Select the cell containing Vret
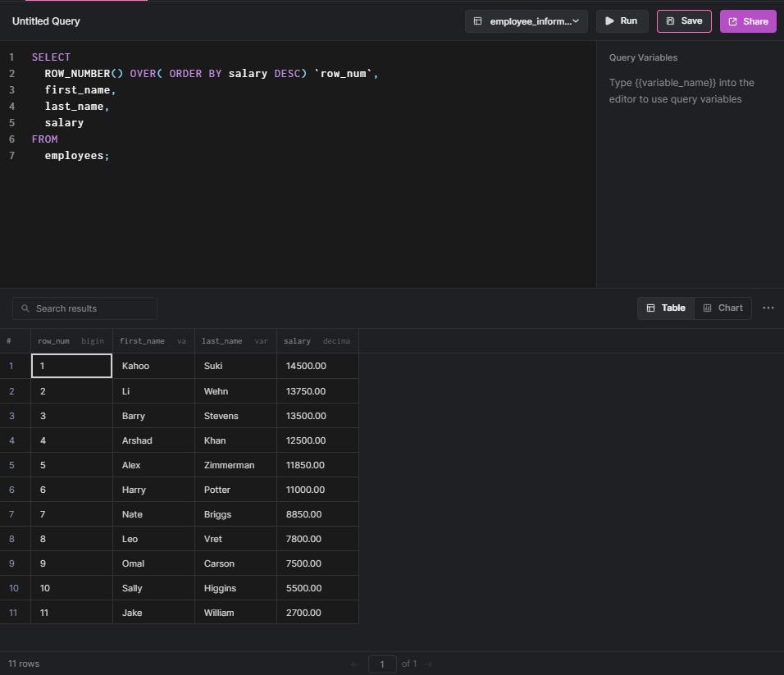This screenshot has width=784, height=675. point(235,539)
